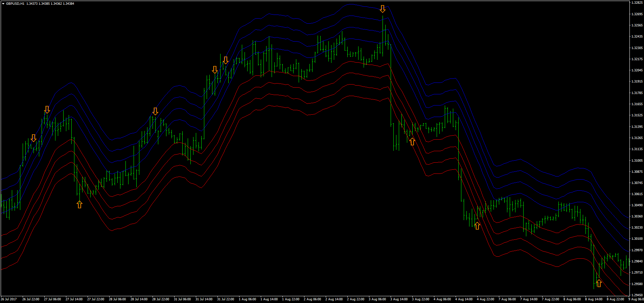The image size is (644, 303).
Task: Click the 1.32305 price label
Action: (637, 48)
